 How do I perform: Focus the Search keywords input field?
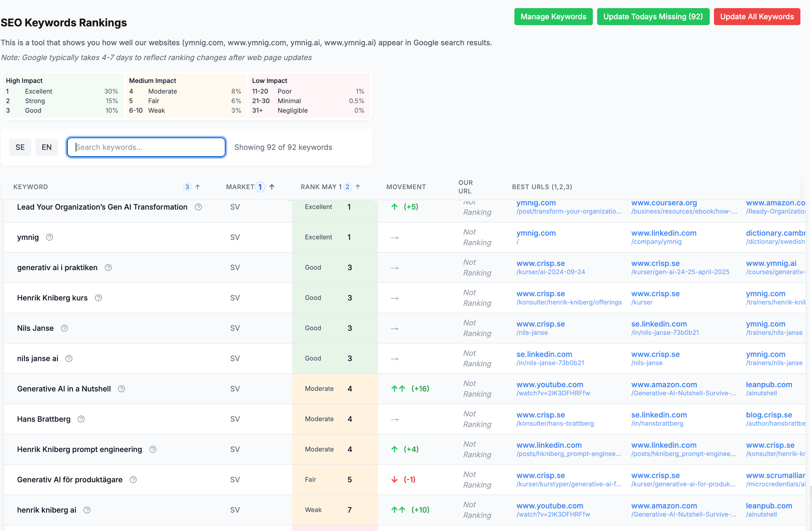tap(146, 147)
